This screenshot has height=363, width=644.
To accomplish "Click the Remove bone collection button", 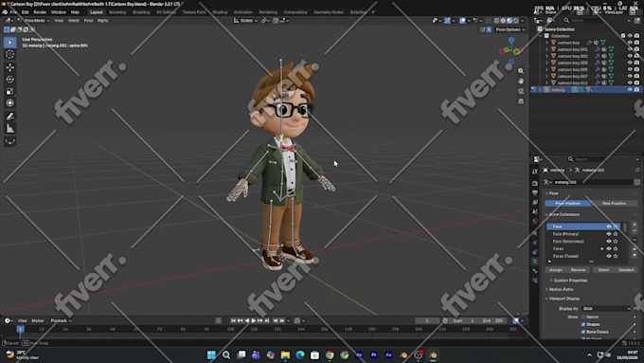I will [578, 270].
